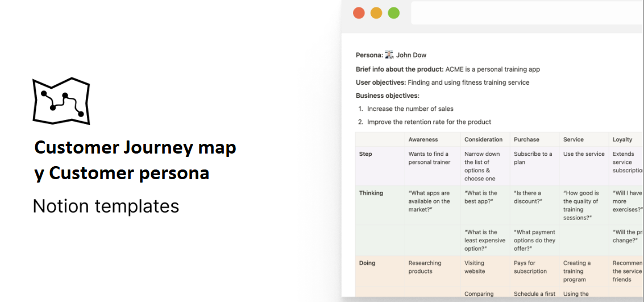Viewport: 644px width, 302px height.
Task: Open the John Dow persona link
Action: tap(411, 55)
